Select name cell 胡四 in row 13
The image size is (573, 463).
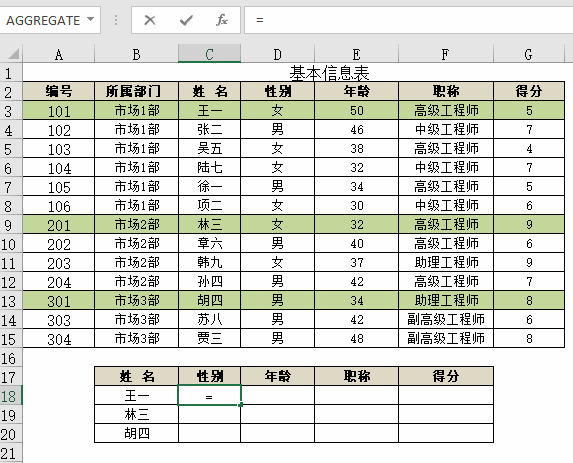pos(209,300)
